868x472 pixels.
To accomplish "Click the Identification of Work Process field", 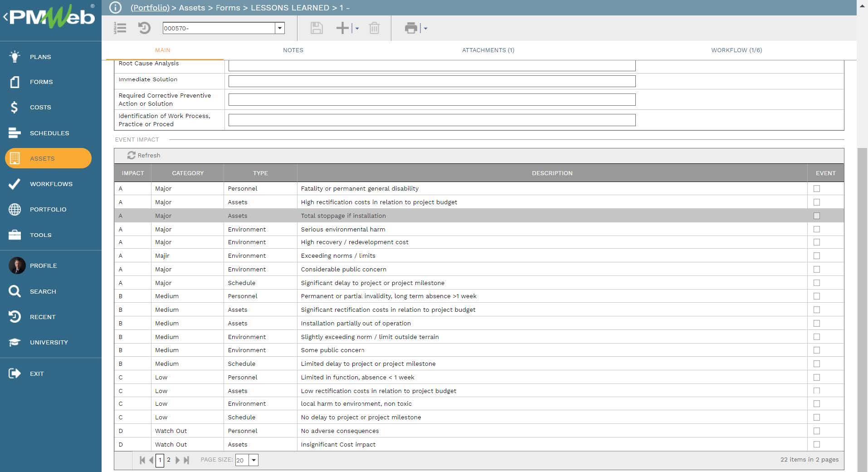I will click(x=432, y=120).
